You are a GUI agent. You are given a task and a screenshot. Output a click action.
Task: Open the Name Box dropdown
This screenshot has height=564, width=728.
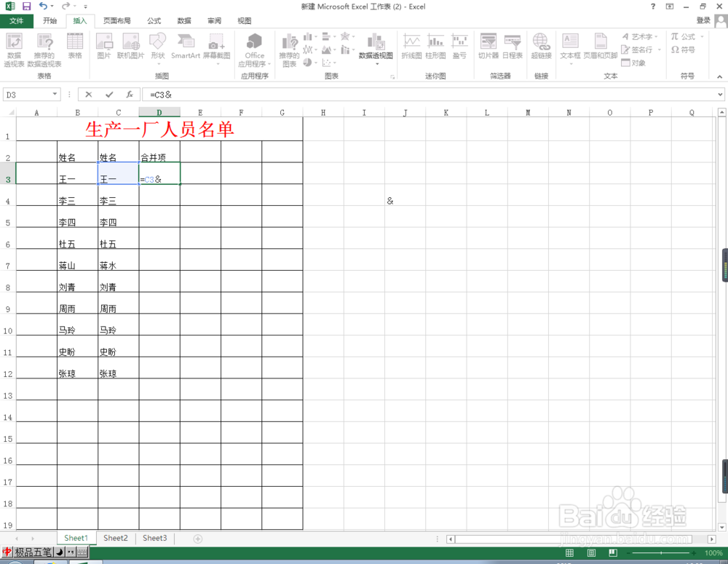[x=55, y=95]
